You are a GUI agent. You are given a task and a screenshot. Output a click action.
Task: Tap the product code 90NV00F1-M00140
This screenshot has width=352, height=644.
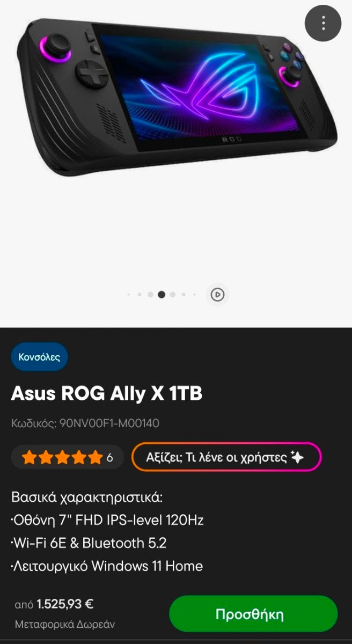click(x=85, y=423)
